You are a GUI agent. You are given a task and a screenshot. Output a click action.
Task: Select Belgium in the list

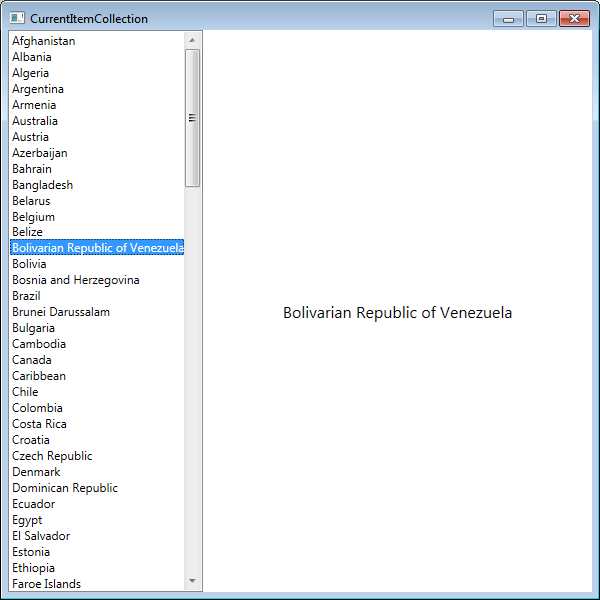[97, 217]
